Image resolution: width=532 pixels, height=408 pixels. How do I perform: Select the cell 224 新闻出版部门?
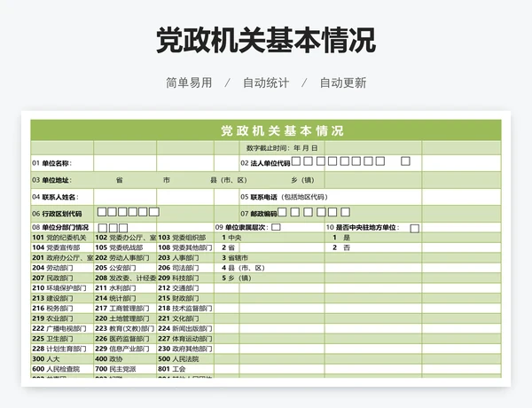[x=185, y=328]
